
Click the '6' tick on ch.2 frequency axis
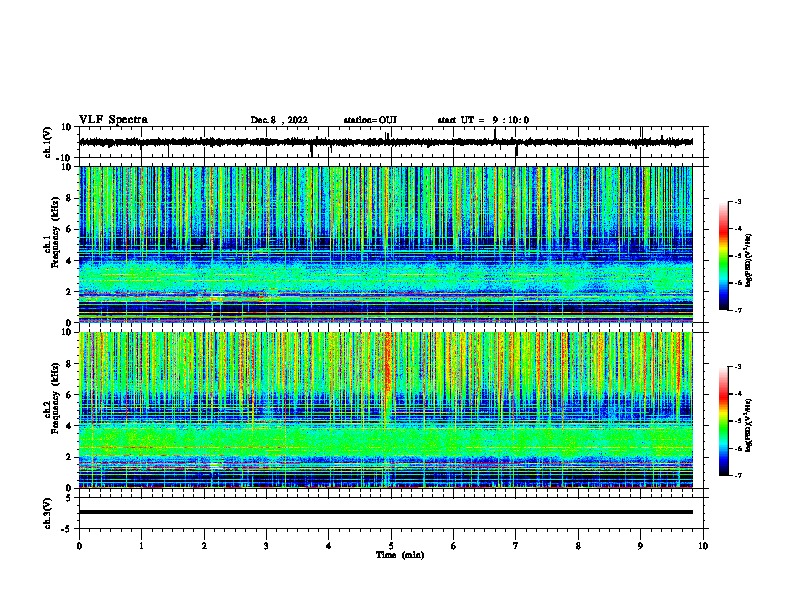click(70, 395)
